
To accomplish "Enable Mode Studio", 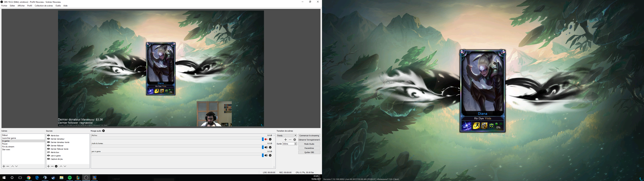I will point(309,144).
